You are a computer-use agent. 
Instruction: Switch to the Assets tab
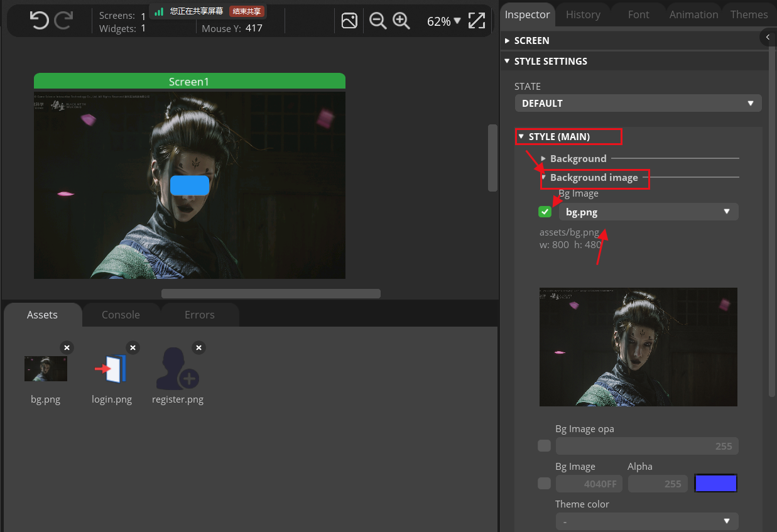pyautogui.click(x=42, y=315)
